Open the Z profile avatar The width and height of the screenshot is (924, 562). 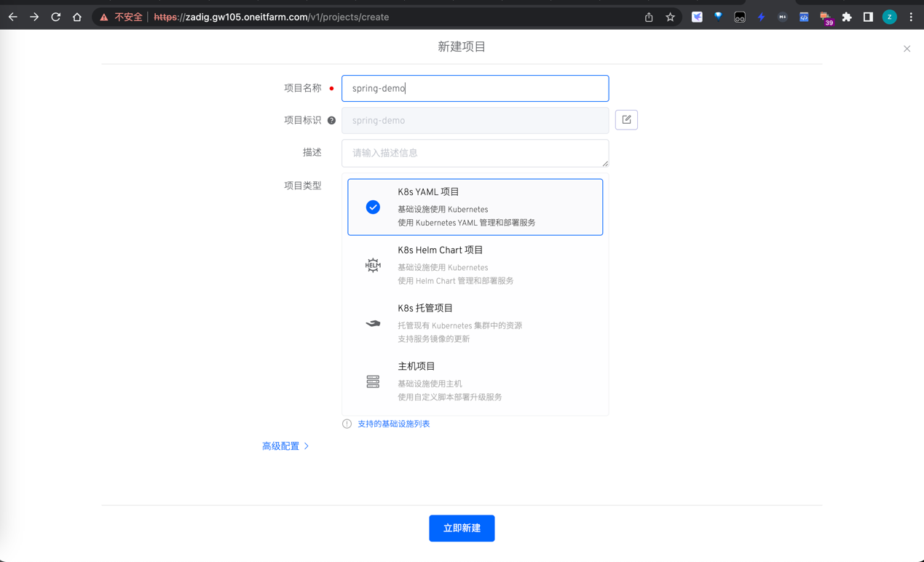point(890,17)
